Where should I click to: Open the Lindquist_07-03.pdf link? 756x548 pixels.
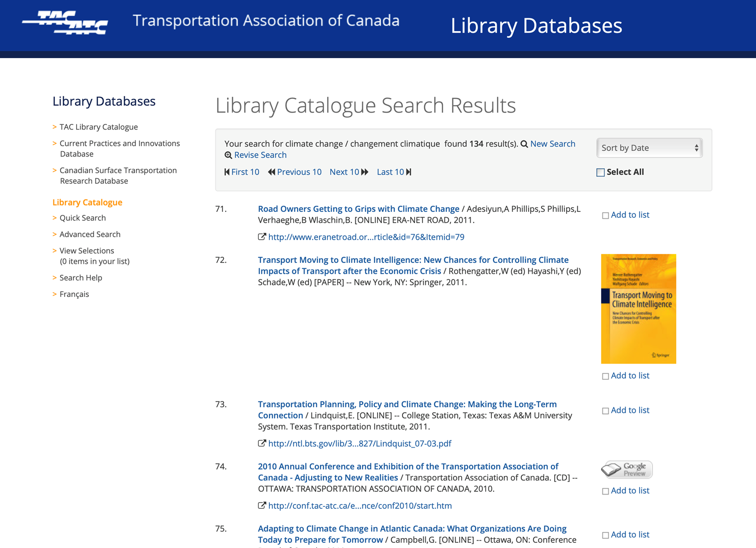pos(360,444)
